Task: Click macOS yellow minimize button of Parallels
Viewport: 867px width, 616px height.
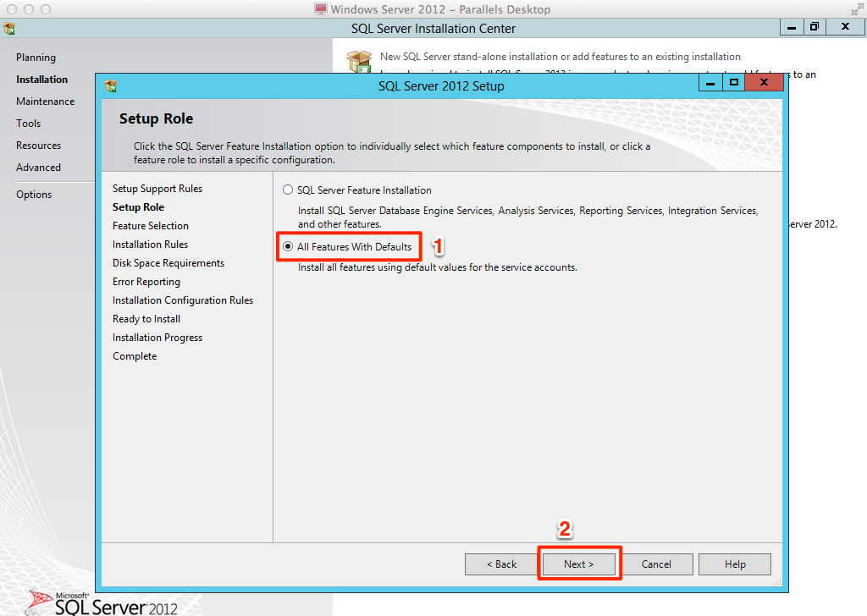Action: click(x=29, y=9)
